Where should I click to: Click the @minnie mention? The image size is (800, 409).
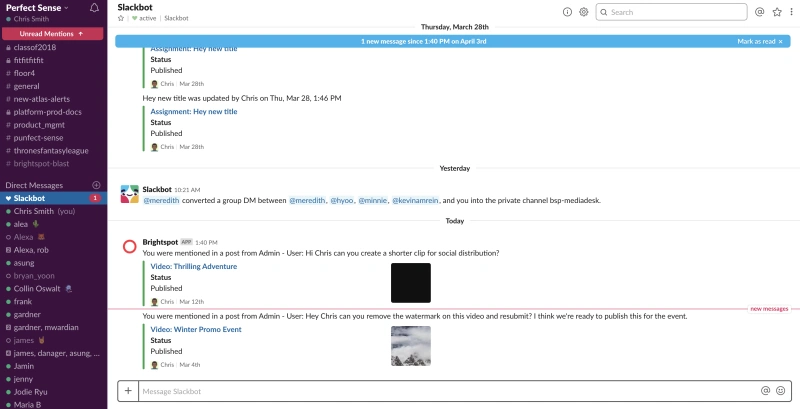(x=372, y=200)
